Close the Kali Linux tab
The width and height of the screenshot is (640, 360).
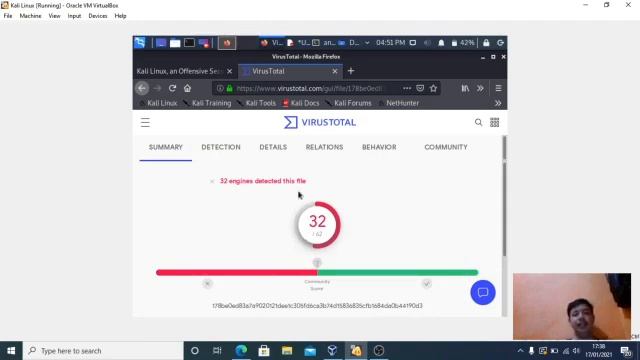pyautogui.click(x=229, y=71)
